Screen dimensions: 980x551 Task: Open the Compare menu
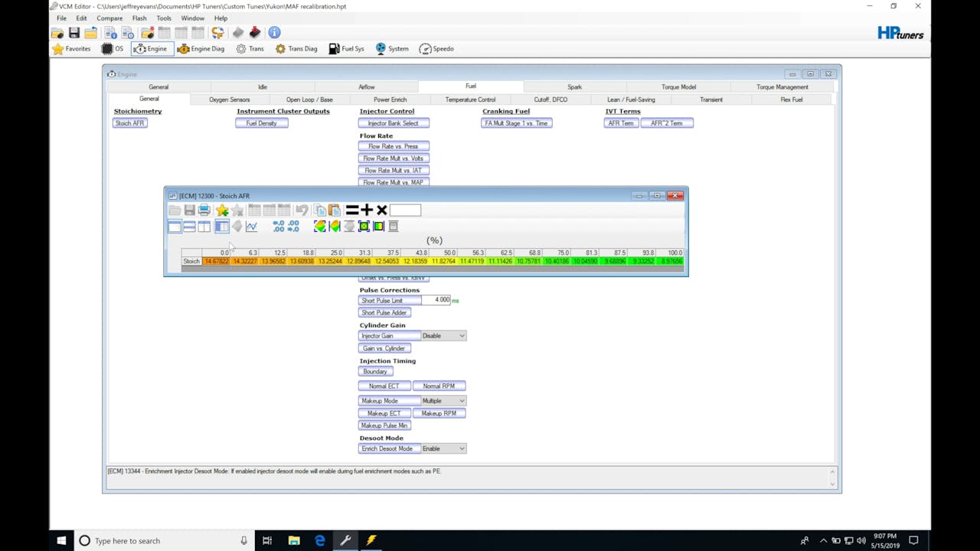coord(109,18)
